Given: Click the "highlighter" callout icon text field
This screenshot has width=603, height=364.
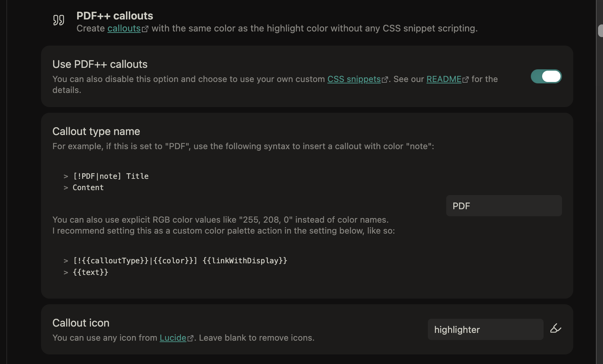Looking at the screenshot, I should [x=485, y=329].
